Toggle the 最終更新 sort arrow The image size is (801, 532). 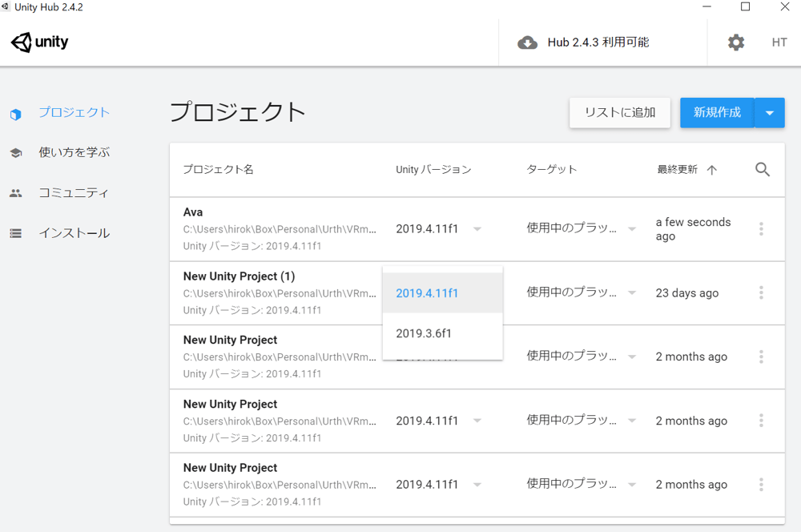coord(711,170)
